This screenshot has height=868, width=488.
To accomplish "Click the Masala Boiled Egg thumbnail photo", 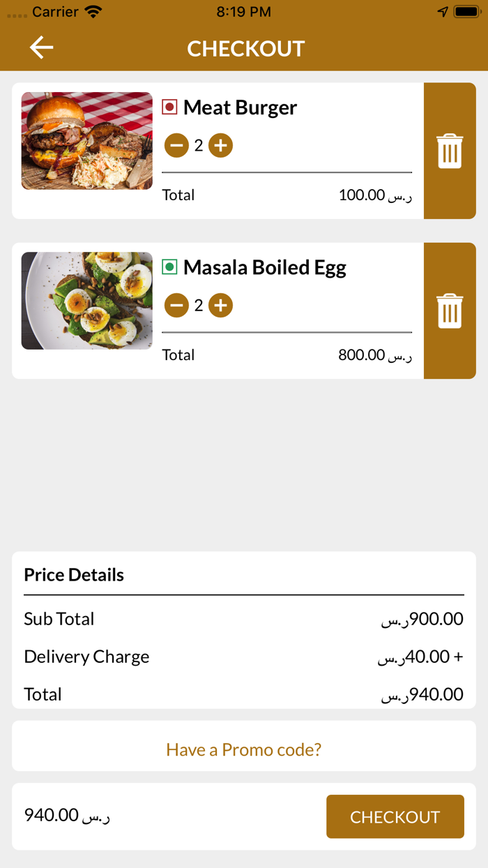I will pyautogui.click(x=86, y=301).
